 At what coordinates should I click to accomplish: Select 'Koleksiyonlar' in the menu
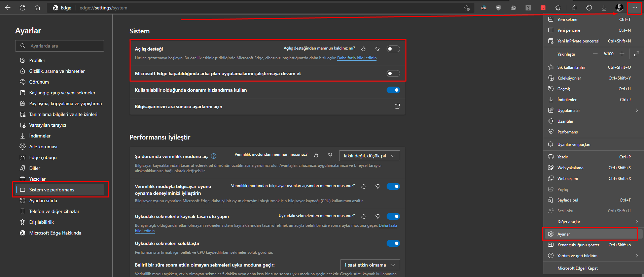click(594, 78)
